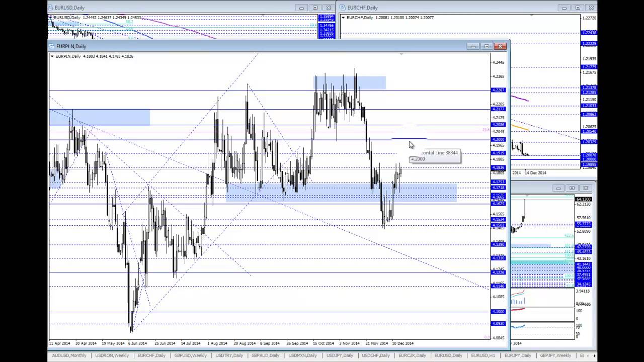Select the EURCZK,Daily chart tab
Image resolution: width=644 pixels, height=362 pixels.
pos(412,355)
